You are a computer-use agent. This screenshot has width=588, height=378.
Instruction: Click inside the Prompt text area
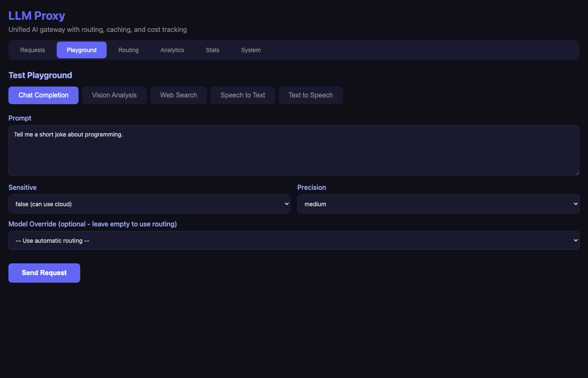point(294,150)
